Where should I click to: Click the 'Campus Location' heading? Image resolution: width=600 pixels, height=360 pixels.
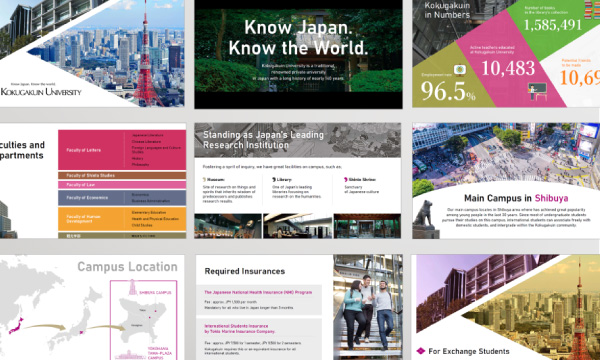[127, 267]
